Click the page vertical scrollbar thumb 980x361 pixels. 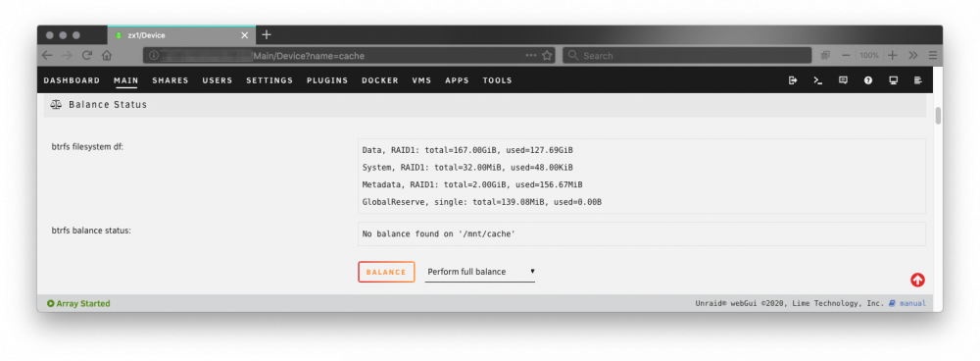pos(938,116)
